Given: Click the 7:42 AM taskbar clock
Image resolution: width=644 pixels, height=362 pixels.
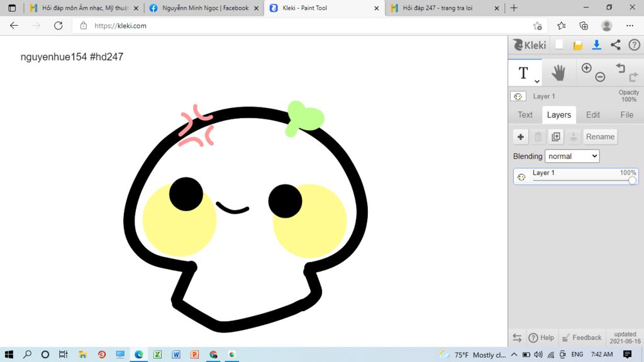Looking at the screenshot, I should tap(602, 354).
